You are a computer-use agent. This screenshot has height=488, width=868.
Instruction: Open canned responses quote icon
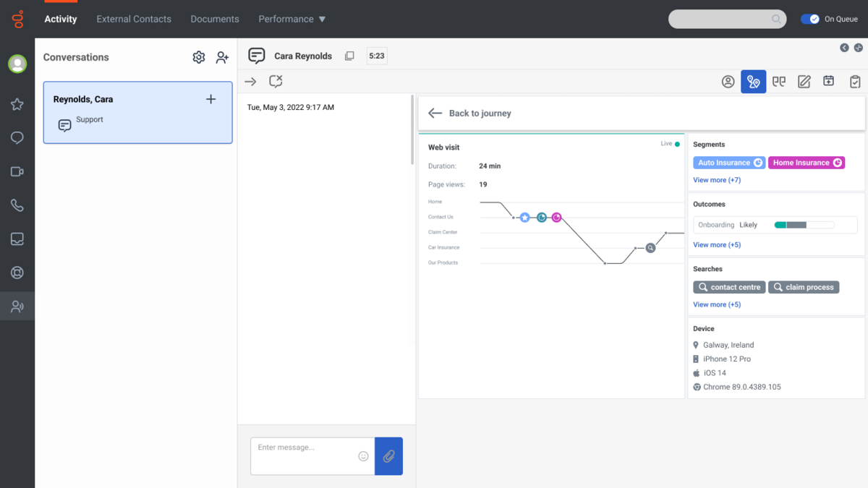[779, 82]
